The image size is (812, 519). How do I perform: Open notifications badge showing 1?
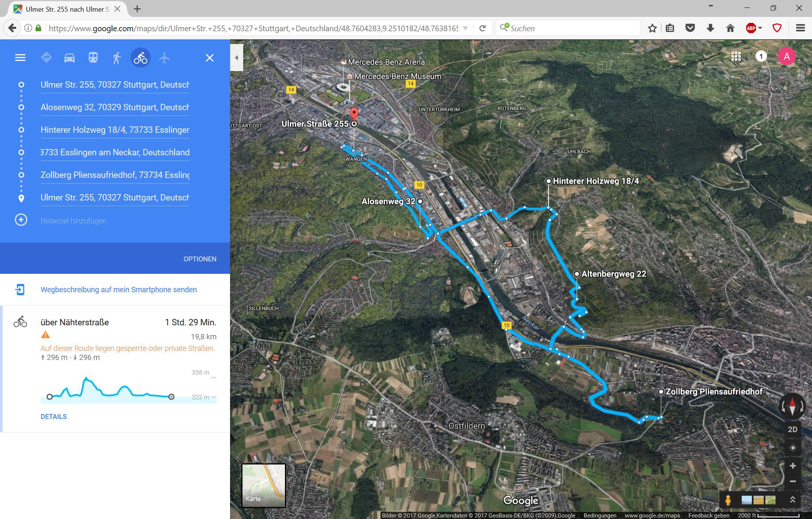[x=761, y=56]
